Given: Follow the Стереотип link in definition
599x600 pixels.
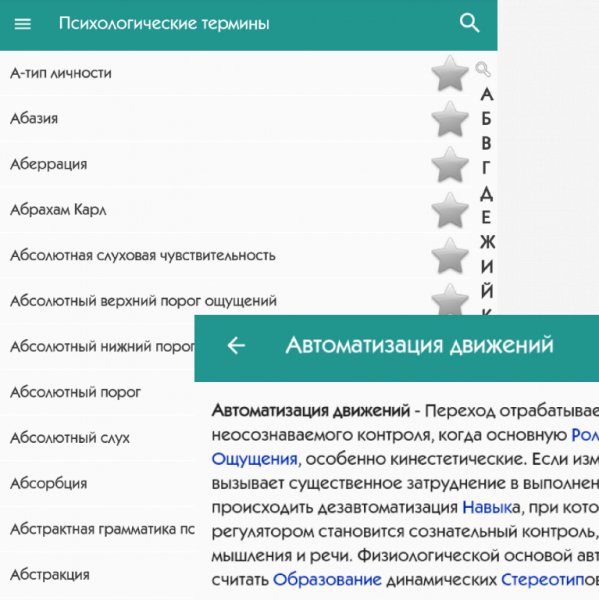Looking at the screenshot, I should [543, 580].
